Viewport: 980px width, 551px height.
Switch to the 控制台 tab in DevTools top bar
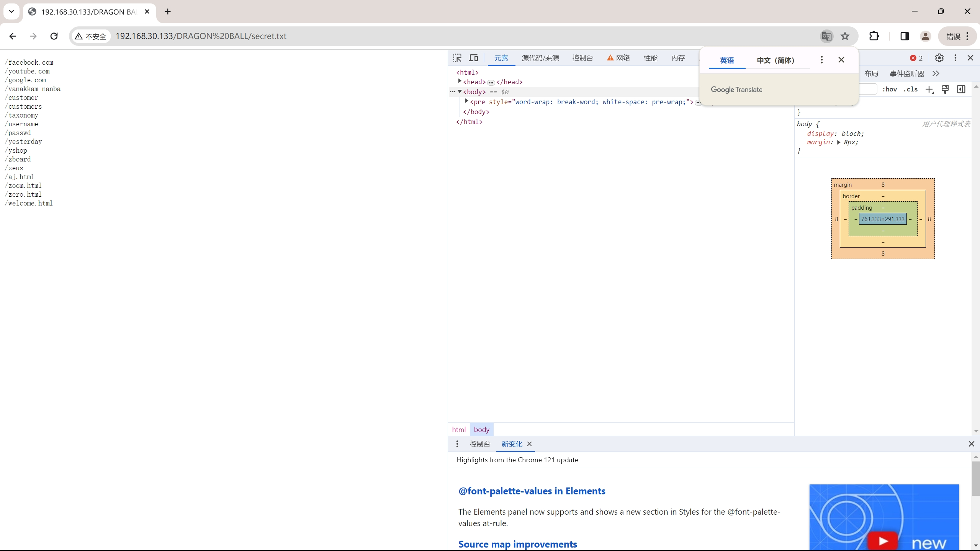582,58
